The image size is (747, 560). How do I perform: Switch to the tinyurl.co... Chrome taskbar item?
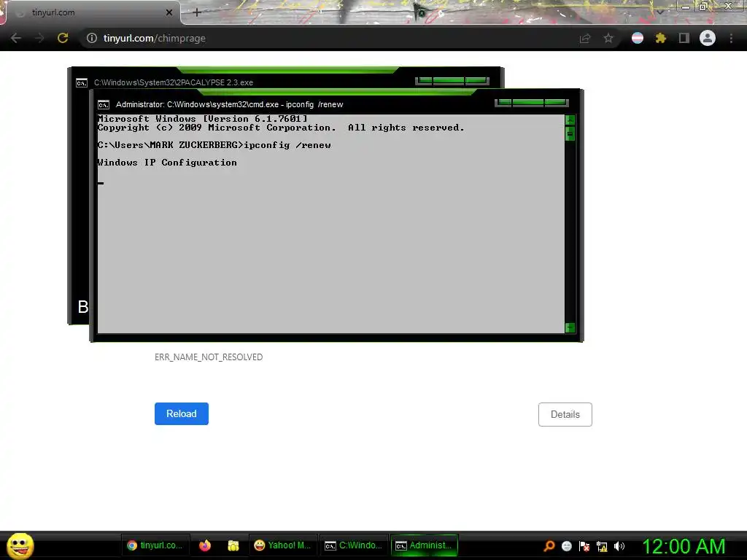tap(155, 545)
